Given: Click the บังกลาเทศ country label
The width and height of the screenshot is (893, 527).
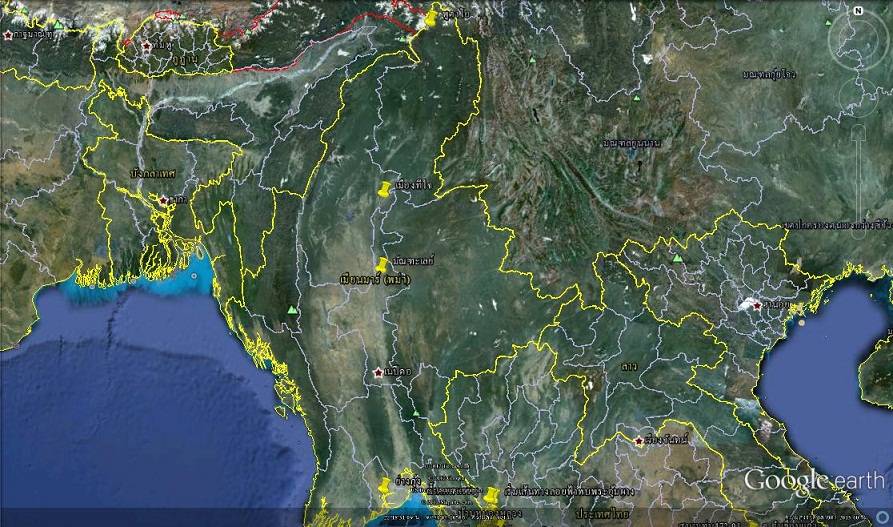Looking at the screenshot, I should (x=153, y=173).
